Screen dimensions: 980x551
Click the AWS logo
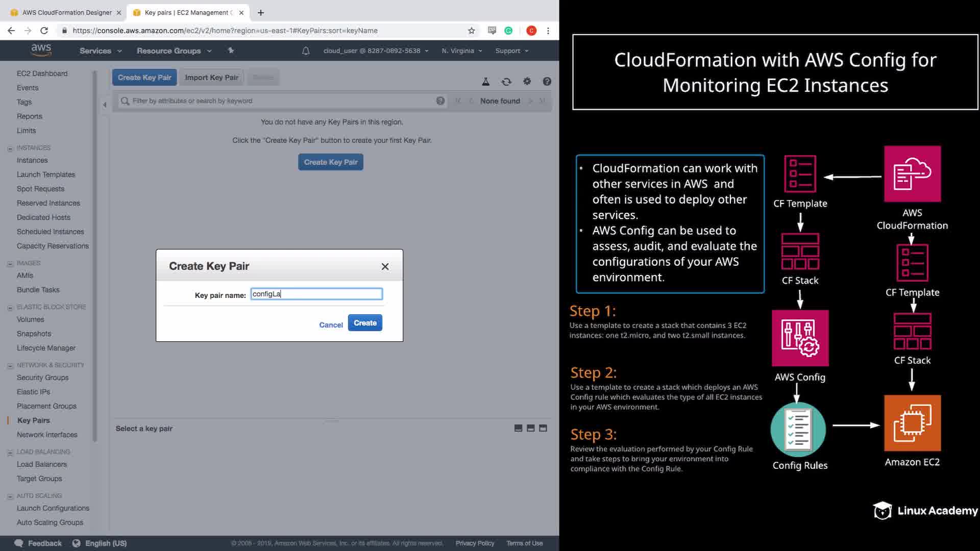pyautogui.click(x=41, y=50)
